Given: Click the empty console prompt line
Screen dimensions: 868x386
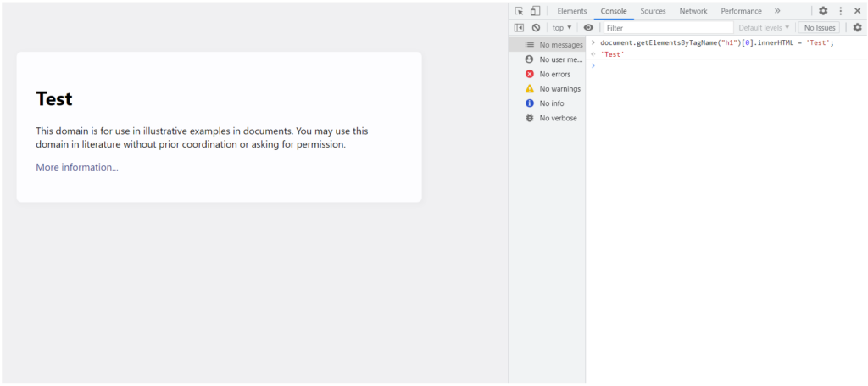Looking at the screenshot, I should 726,65.
